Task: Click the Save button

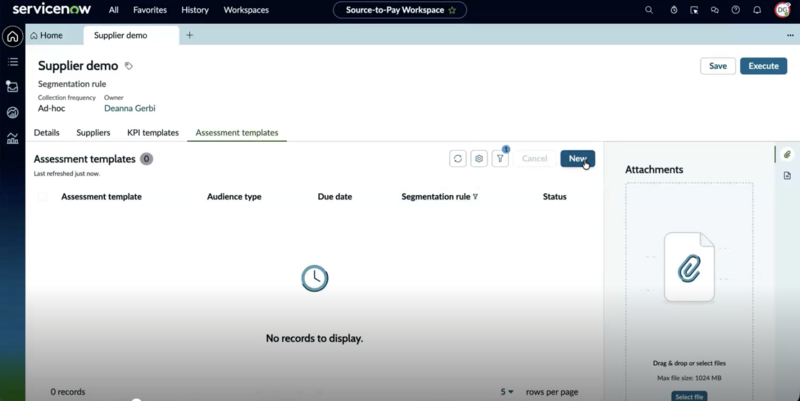Action: tap(718, 66)
